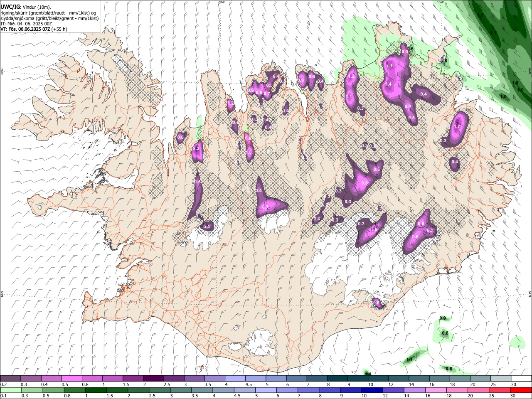Select the lavender 4 snow legend swatch

[235, 379]
